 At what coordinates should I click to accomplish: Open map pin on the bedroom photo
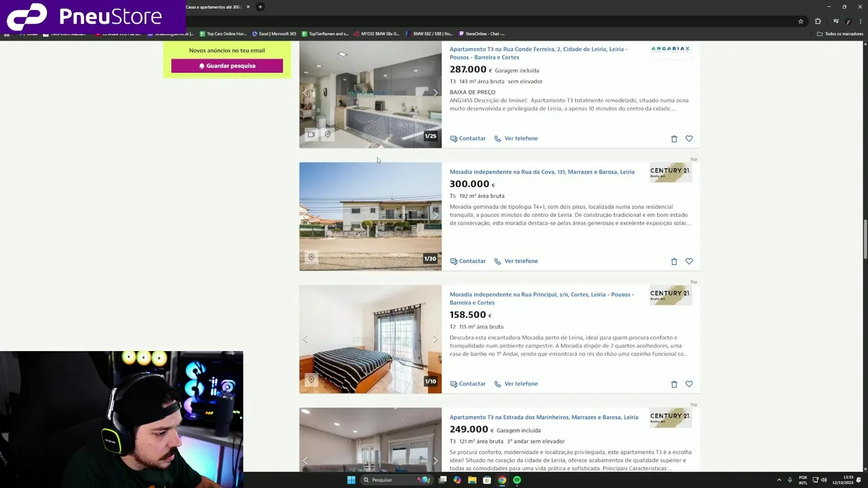pos(311,380)
